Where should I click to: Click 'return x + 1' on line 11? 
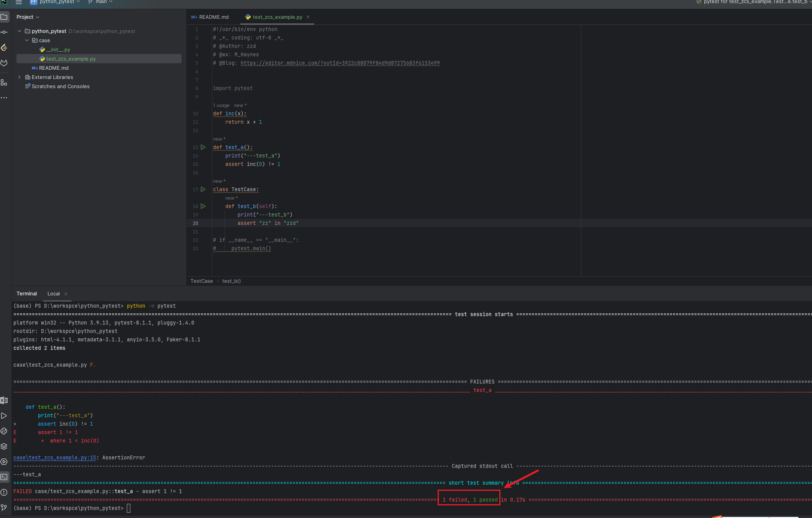pyautogui.click(x=244, y=122)
